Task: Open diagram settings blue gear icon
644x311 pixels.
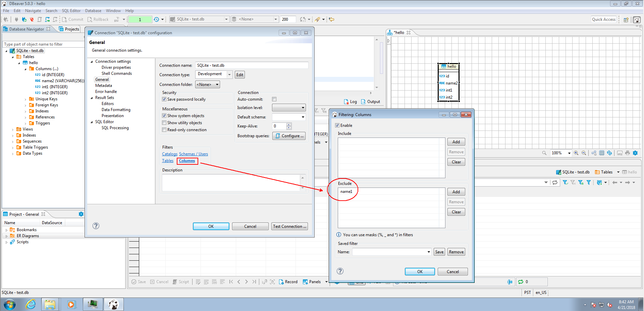Action: (x=635, y=153)
